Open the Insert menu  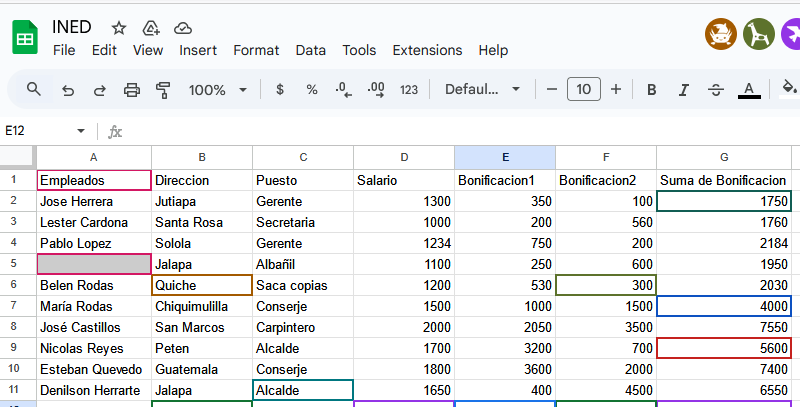(198, 50)
